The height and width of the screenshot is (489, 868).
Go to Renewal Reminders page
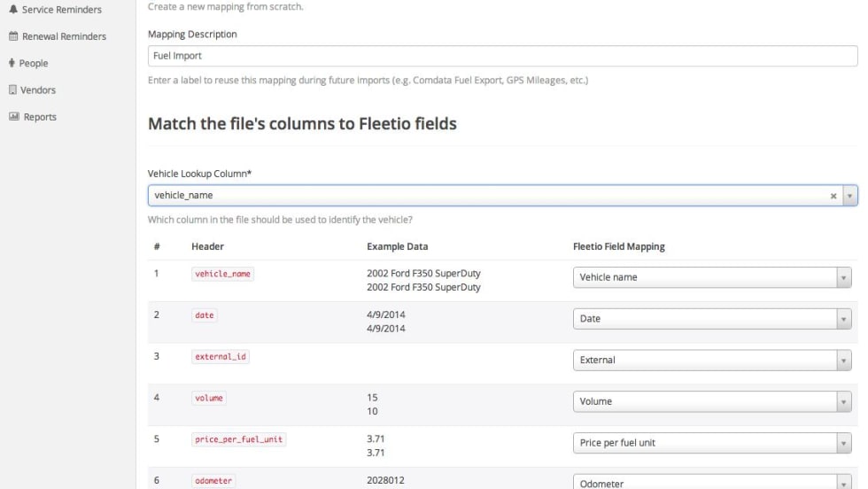click(65, 36)
